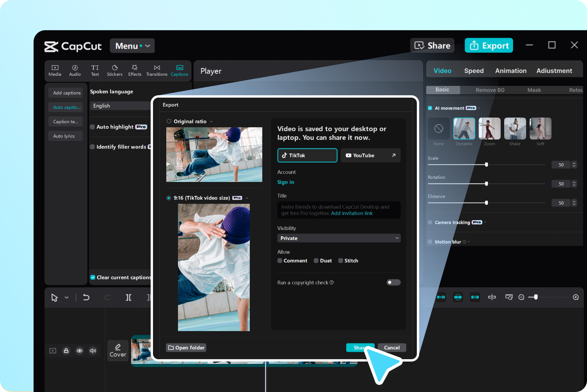This screenshot has height=392, width=587.
Task: Click the Cover edit button
Action: pos(118,350)
